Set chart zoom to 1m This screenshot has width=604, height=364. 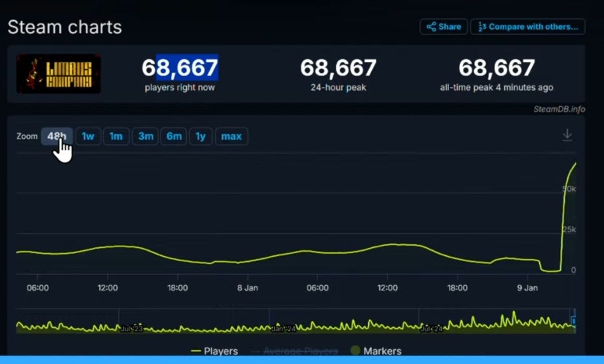[x=116, y=136]
